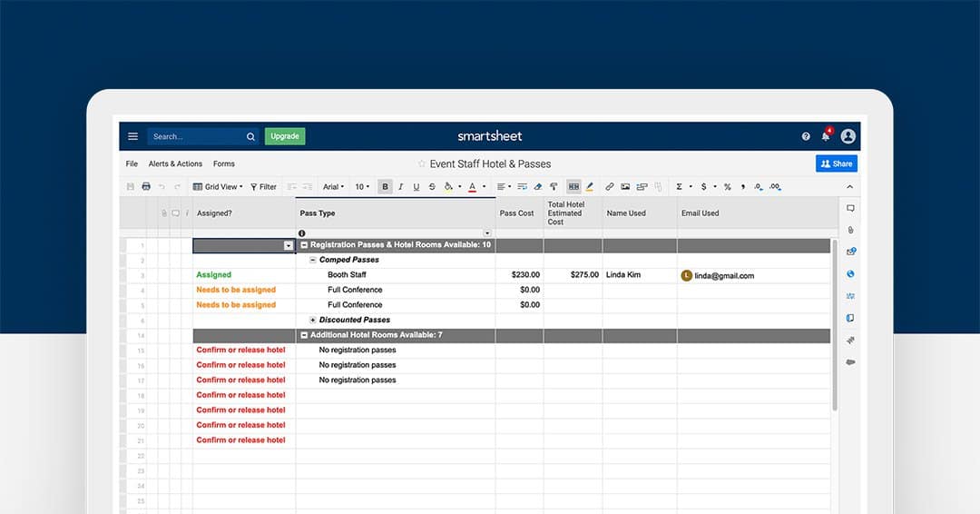Open the help question mark icon
The image size is (980, 514).
tap(806, 136)
